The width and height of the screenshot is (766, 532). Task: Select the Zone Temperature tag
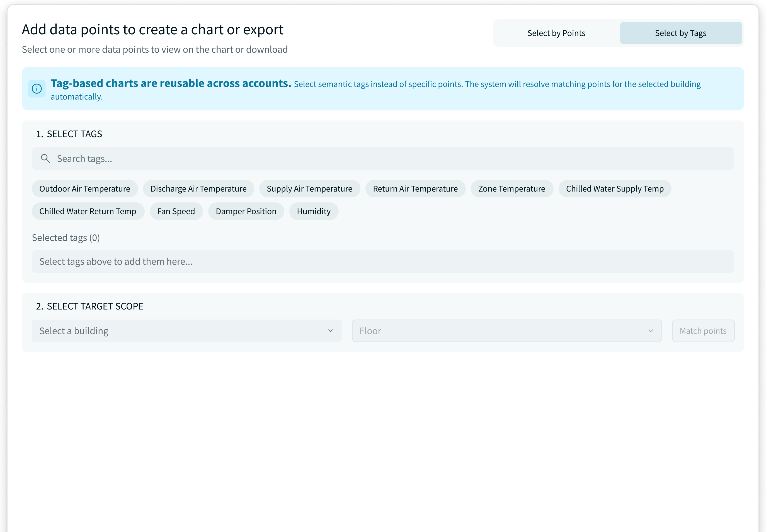coord(512,189)
